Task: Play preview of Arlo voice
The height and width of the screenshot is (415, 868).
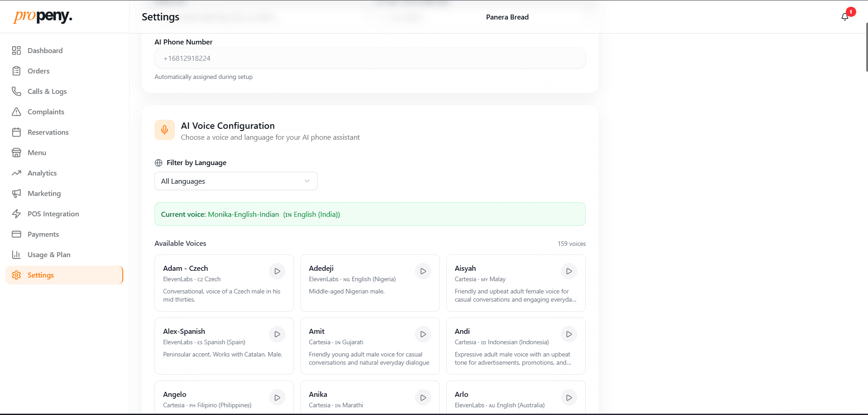Action: point(569,398)
